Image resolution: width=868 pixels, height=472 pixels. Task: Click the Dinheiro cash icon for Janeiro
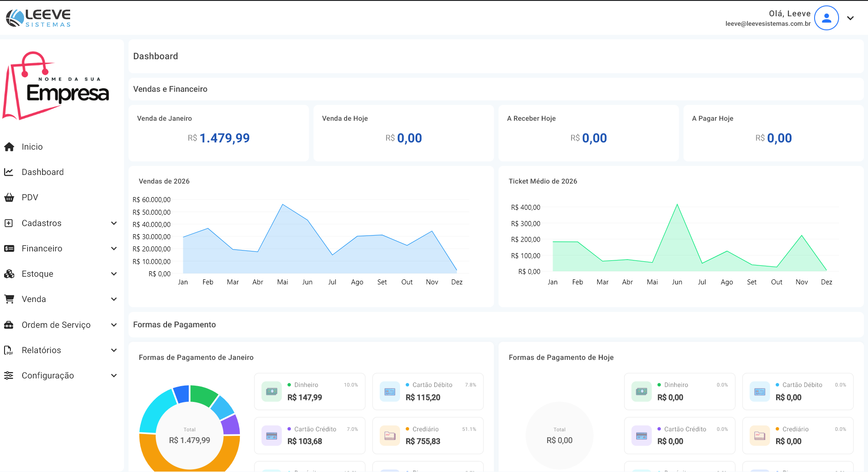pos(272,392)
